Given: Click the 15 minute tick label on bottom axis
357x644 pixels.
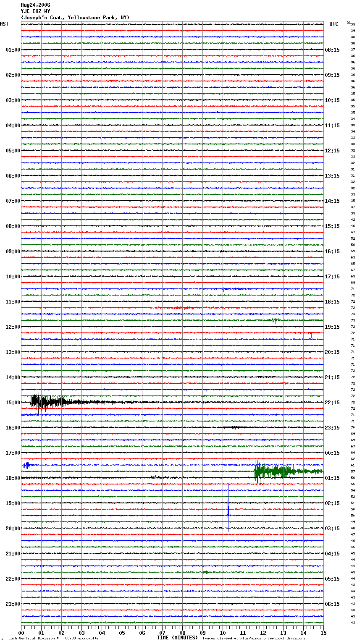Looking at the screenshot, I should click(x=323, y=633).
